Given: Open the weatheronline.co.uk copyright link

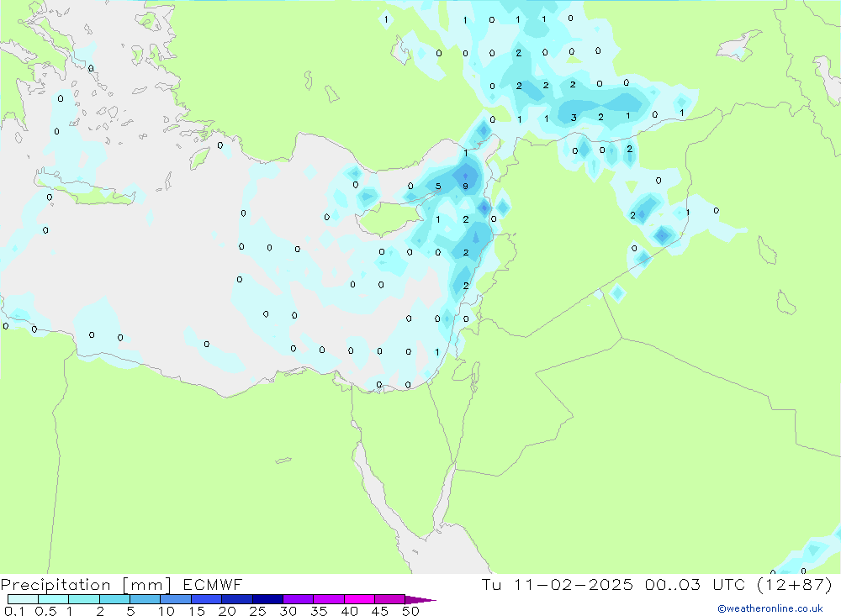Looking at the screenshot, I should tap(770, 608).
